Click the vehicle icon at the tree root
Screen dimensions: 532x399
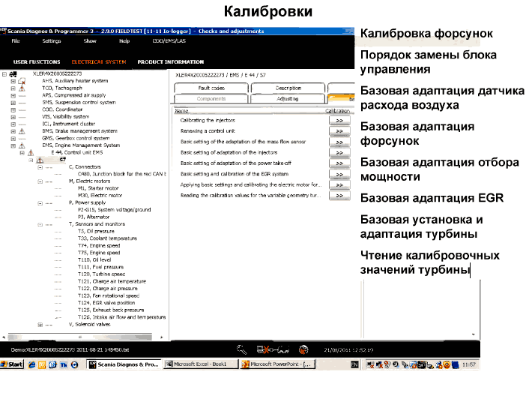[x=13, y=74]
